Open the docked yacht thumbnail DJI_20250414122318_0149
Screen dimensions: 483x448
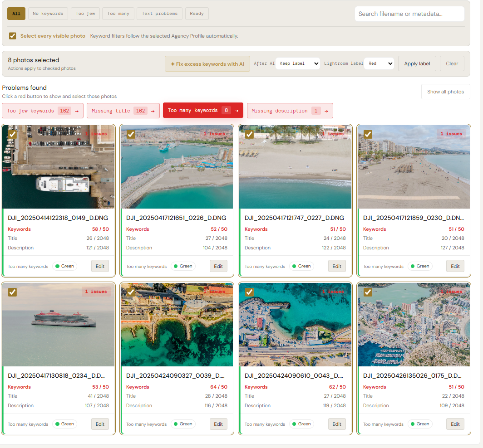coord(59,167)
